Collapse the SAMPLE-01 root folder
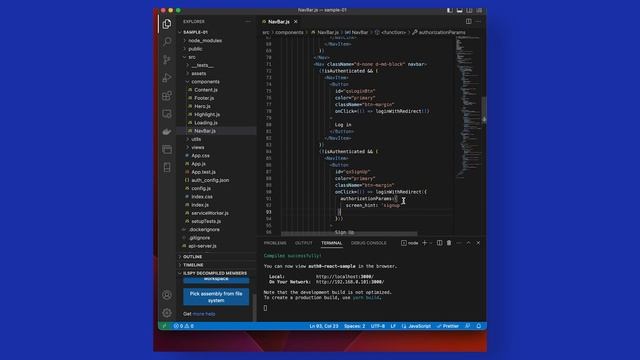Screen dimensions: 640x360 pos(195,32)
